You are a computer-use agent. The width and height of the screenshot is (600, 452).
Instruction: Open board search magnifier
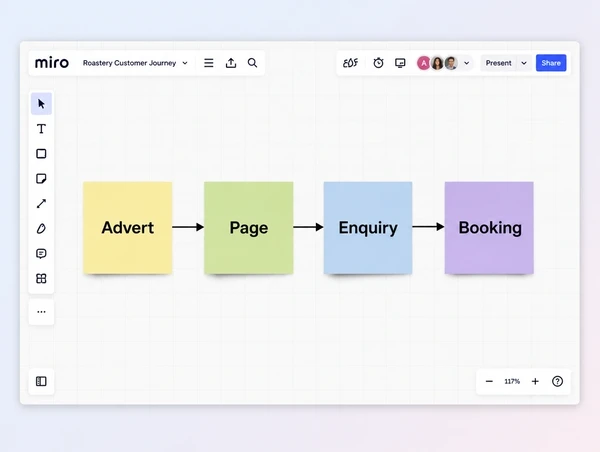[x=252, y=63]
